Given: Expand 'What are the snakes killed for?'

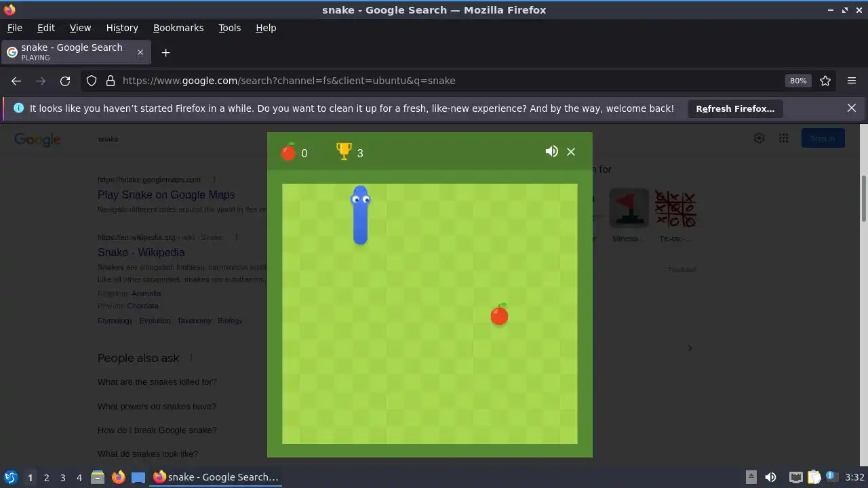Looking at the screenshot, I should tap(157, 382).
